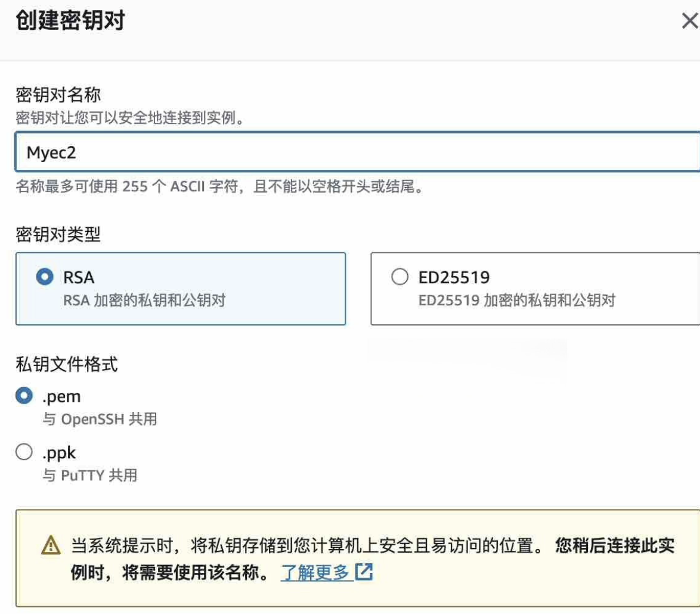This screenshot has height=614, width=700.
Task: Click the 与 PuTTY 共用 description
Action: click(x=90, y=475)
